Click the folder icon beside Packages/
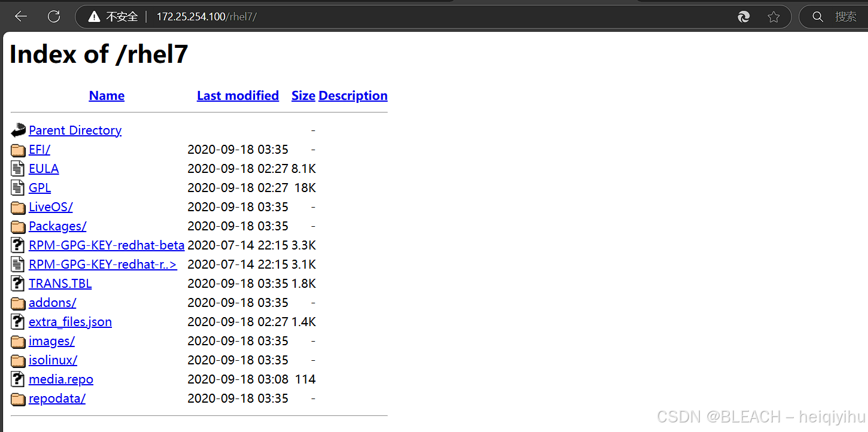The height and width of the screenshot is (432, 868). coord(19,226)
